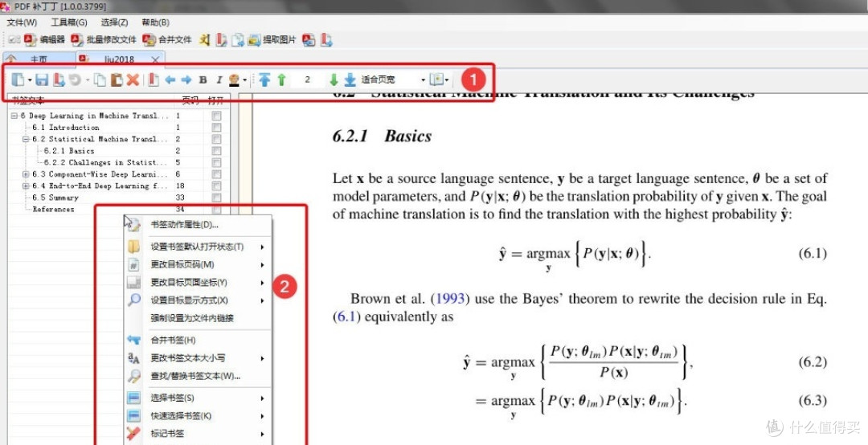868x445 pixels.
Task: Apply bold with the B icon
Action: tap(203, 80)
